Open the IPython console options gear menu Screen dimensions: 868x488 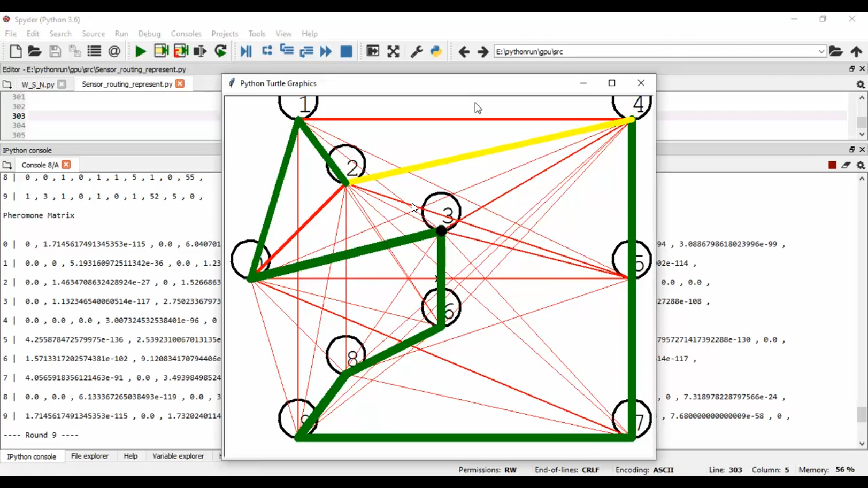click(x=860, y=165)
